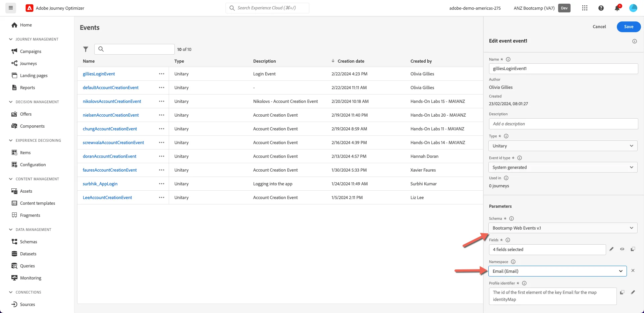
Task: Click the Name input field
Action: coord(563,68)
